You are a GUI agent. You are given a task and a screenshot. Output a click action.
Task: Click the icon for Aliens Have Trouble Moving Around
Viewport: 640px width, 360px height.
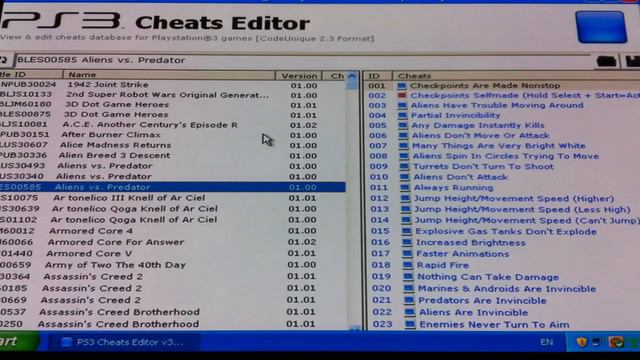[x=402, y=105]
